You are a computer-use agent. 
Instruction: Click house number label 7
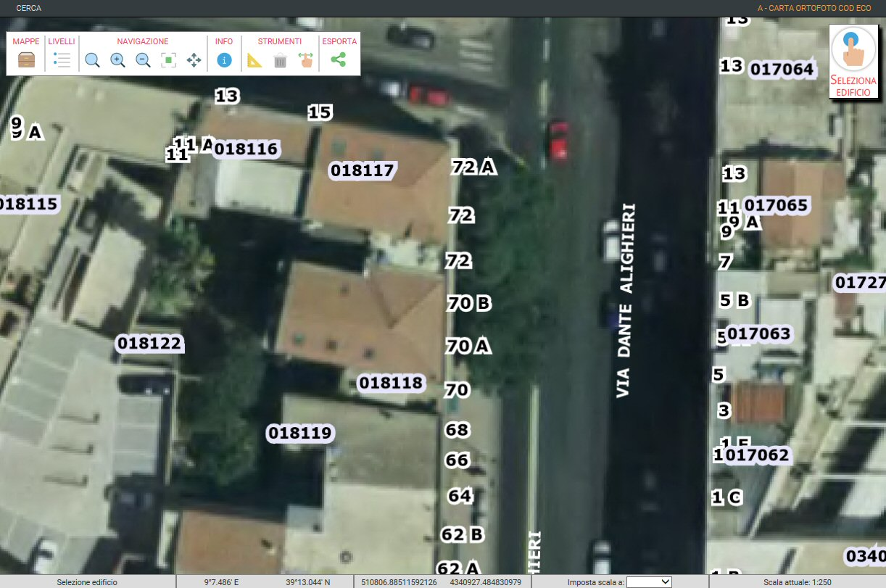[726, 262]
